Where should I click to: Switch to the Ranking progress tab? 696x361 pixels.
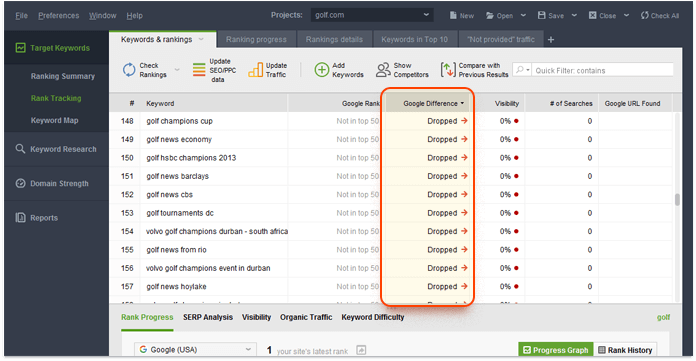pos(256,40)
